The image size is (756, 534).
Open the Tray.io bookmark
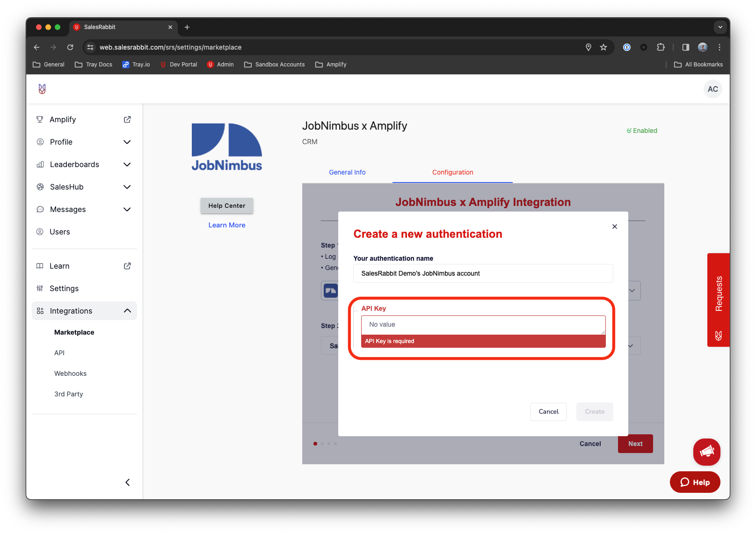[x=136, y=65]
